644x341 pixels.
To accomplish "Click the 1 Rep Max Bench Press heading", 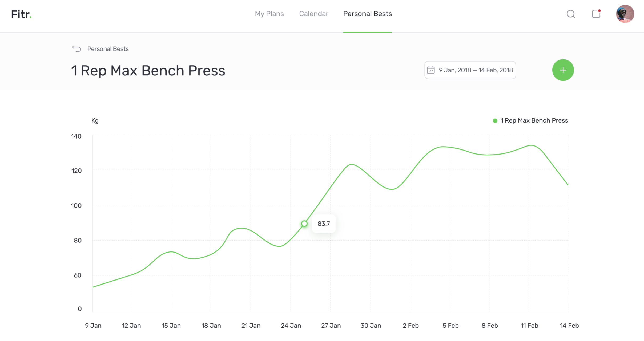I will point(148,71).
